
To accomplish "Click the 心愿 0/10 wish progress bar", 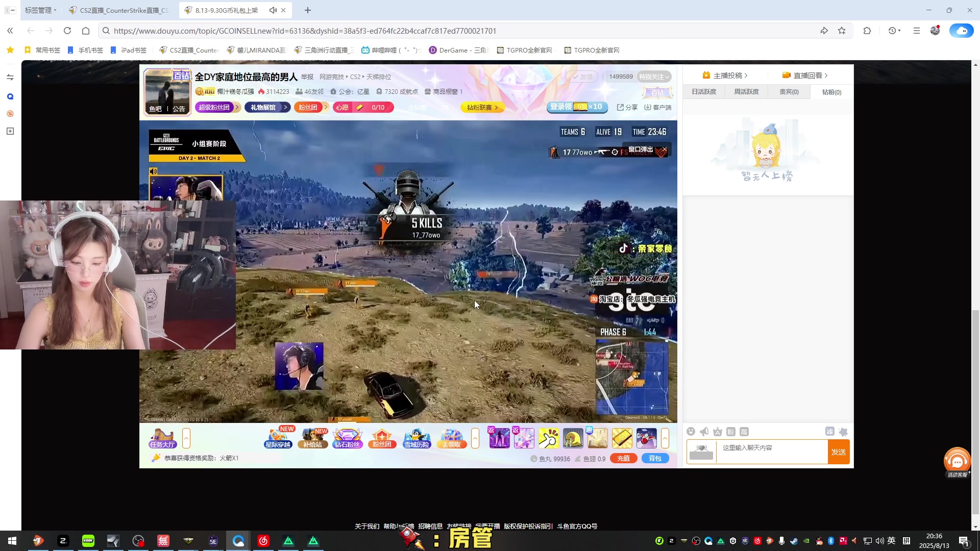I will pos(363,107).
